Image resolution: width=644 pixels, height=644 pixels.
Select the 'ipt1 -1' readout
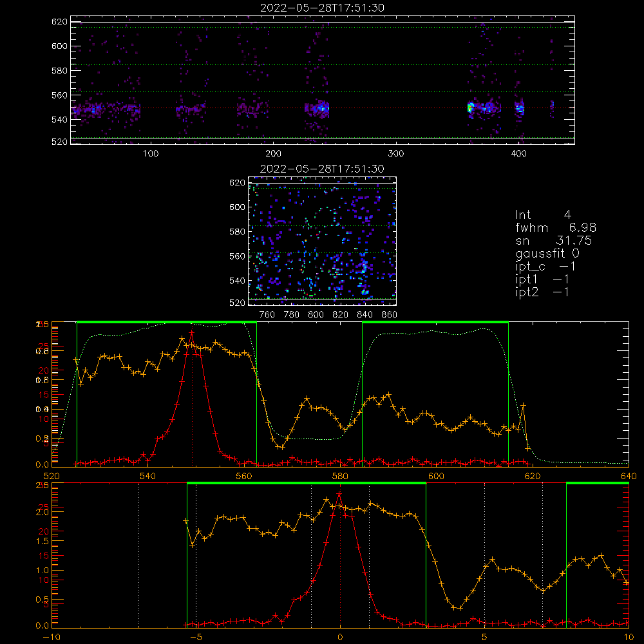(542, 279)
